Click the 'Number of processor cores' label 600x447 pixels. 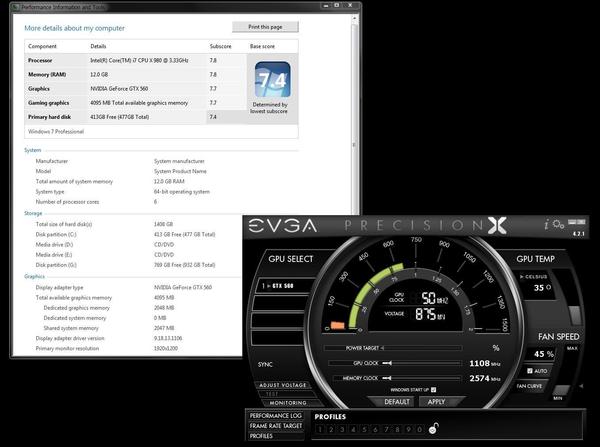click(67, 202)
